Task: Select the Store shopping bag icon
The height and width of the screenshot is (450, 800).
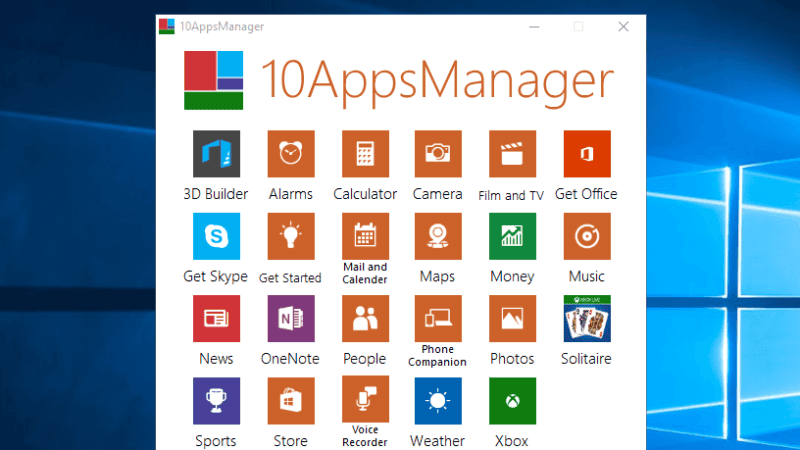Action: click(291, 401)
